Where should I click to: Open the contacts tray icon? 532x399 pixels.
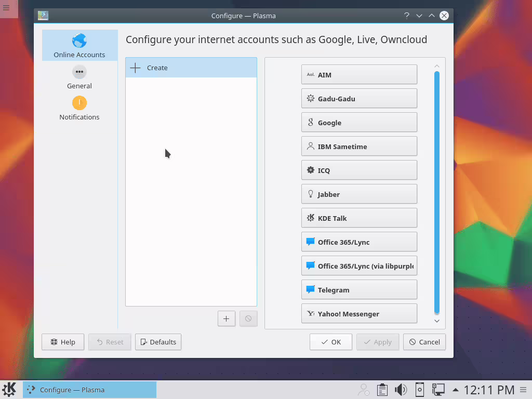(364, 390)
